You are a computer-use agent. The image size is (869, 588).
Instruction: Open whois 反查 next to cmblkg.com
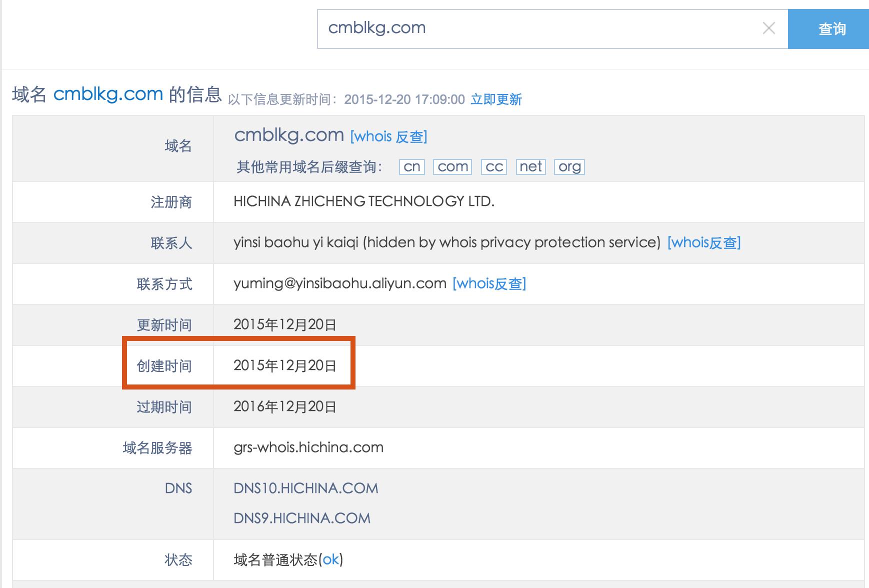(x=389, y=136)
